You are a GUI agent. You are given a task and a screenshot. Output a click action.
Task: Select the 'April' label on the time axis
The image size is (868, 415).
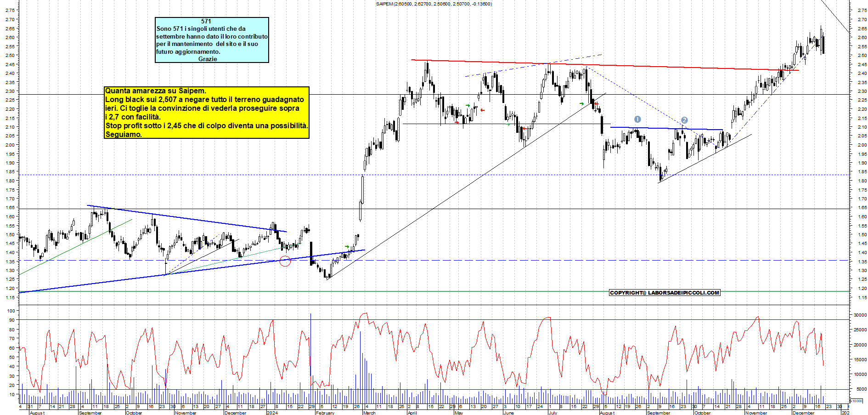[x=412, y=413]
